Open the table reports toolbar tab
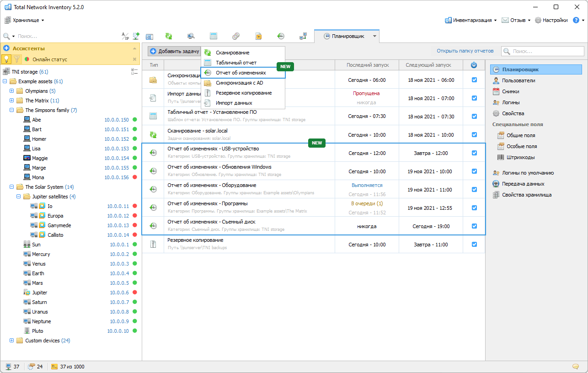Image resolution: width=588 pixels, height=373 pixels. 214,36
